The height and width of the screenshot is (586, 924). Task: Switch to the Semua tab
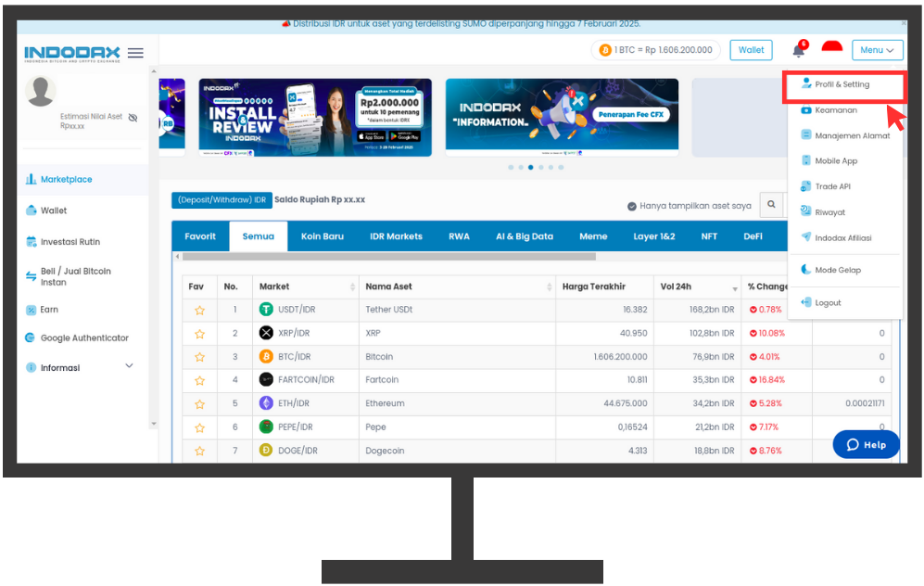258,236
